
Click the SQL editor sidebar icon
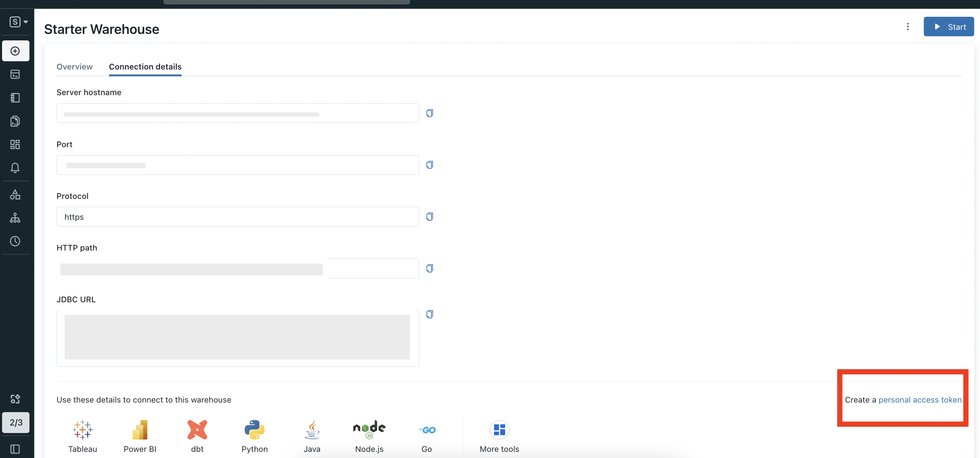(15, 75)
